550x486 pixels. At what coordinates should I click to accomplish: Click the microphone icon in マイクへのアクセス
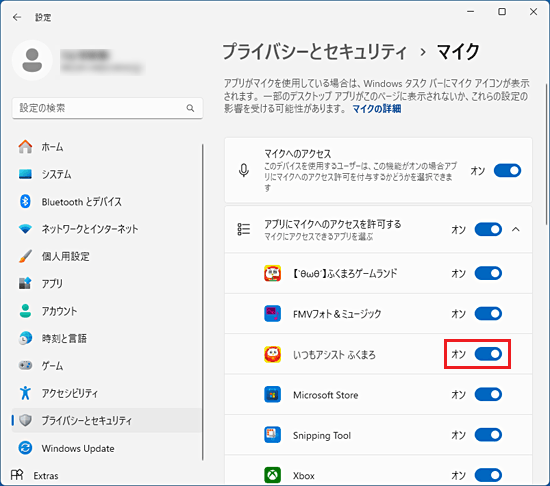coord(244,170)
